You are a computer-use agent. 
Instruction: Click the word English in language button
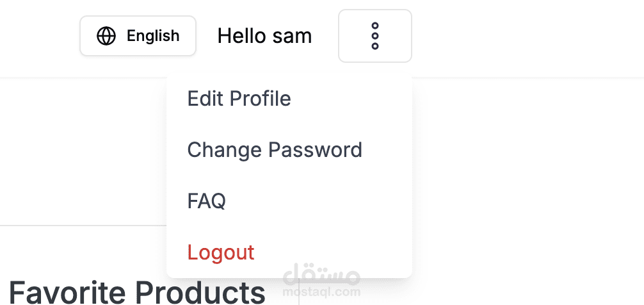pyautogui.click(x=153, y=36)
